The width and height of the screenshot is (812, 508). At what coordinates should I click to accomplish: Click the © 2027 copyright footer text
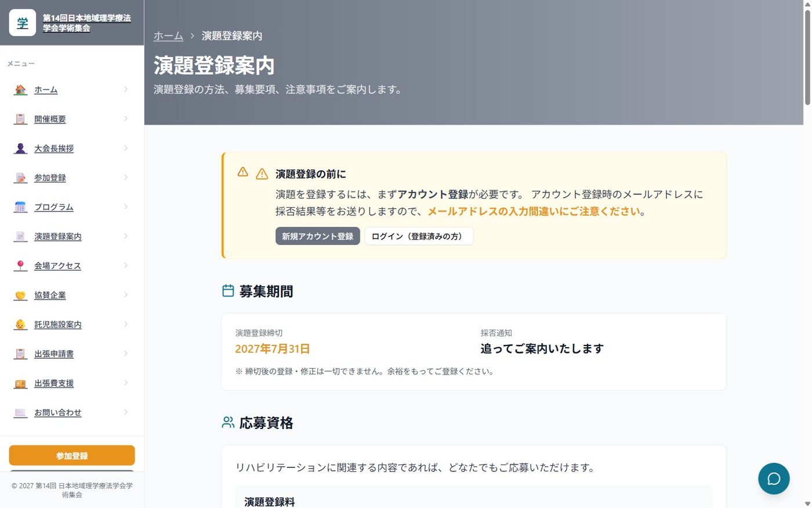72,490
